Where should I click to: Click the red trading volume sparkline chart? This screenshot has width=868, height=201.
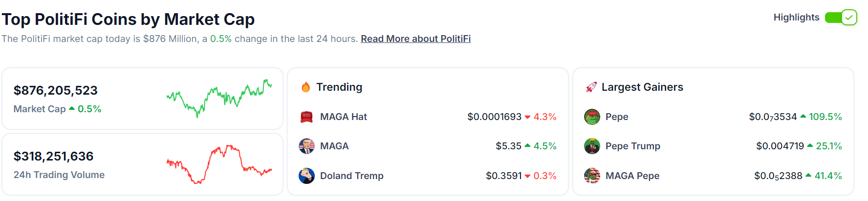point(219,164)
